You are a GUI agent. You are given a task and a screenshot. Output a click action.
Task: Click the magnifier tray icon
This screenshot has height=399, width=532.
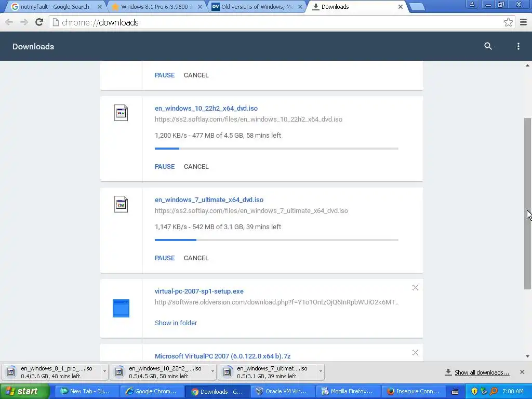tap(494, 392)
